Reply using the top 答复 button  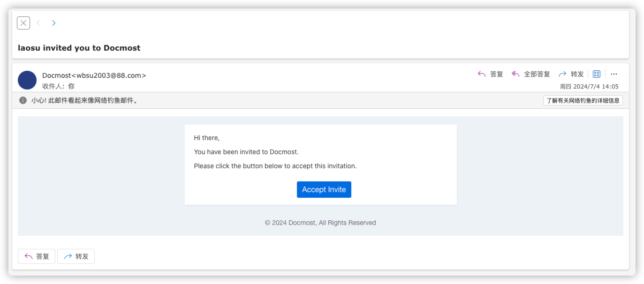[x=490, y=74]
